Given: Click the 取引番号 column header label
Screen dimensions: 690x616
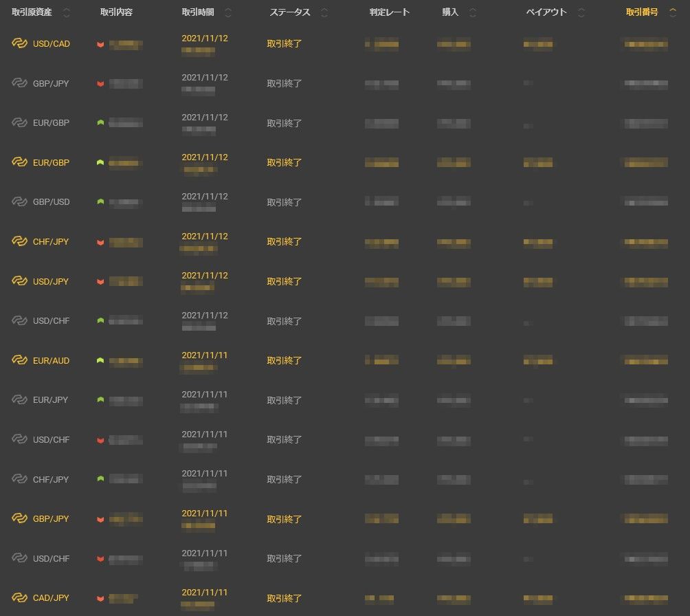Looking at the screenshot, I should coord(641,12).
